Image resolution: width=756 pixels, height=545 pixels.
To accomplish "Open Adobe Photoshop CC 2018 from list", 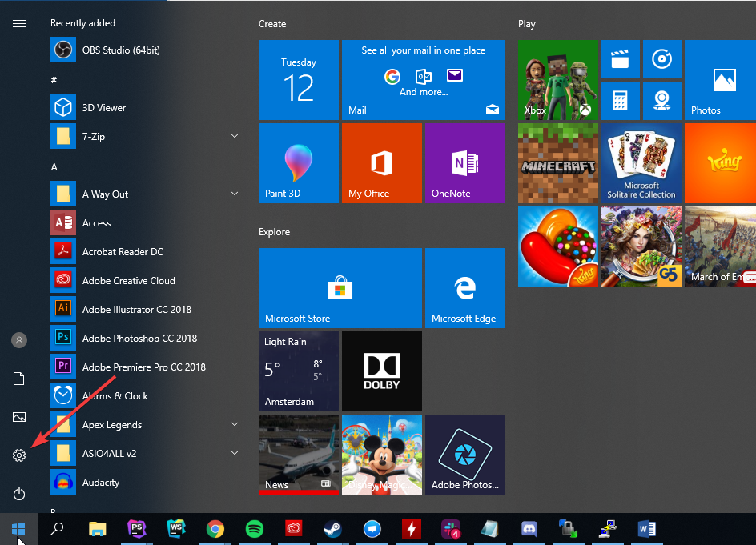I will point(139,339).
